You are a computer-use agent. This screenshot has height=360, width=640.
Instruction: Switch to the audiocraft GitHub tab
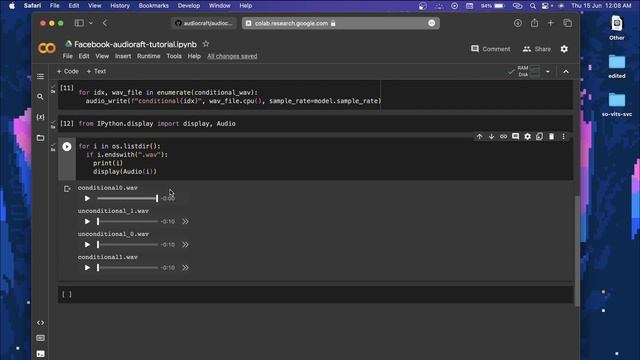click(x=204, y=23)
